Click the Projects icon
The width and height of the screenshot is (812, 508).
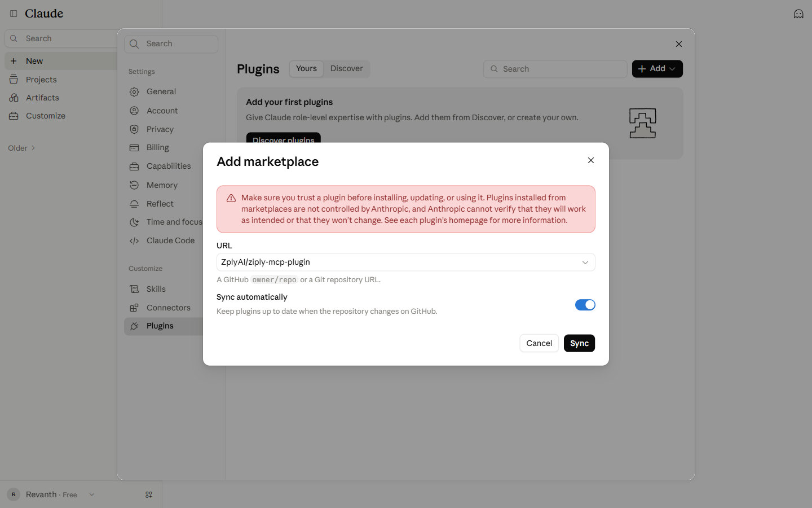[x=14, y=80]
